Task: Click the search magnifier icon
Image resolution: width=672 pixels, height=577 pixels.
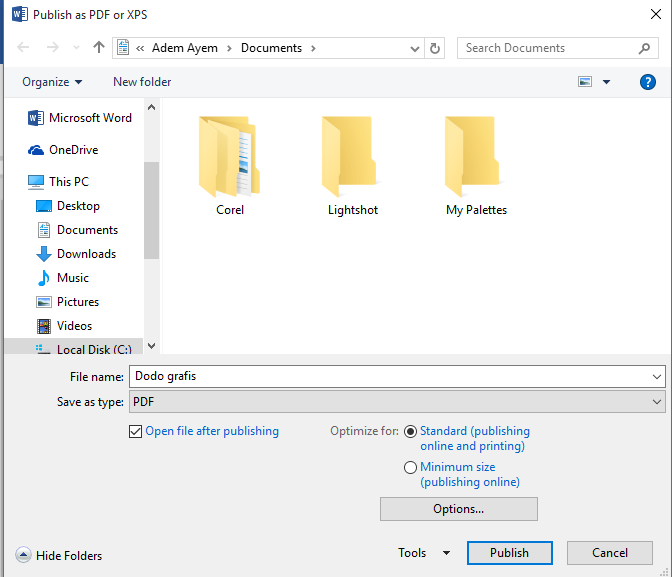Action: 644,48
